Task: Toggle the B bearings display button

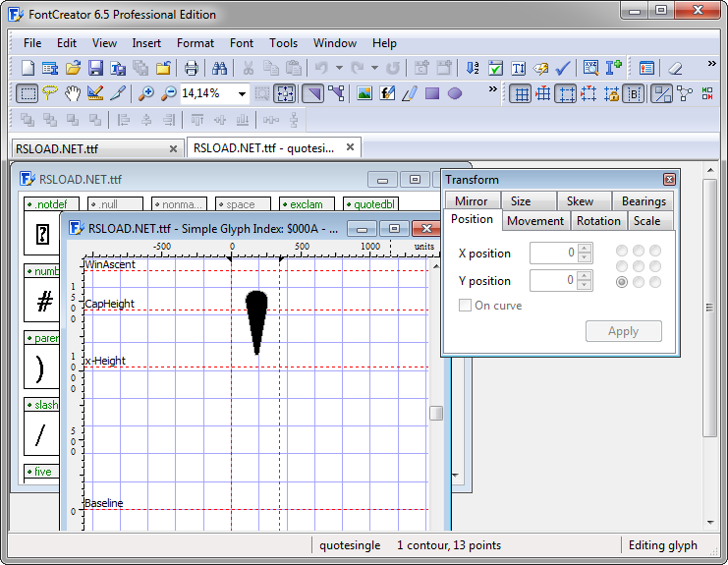Action: [x=634, y=93]
